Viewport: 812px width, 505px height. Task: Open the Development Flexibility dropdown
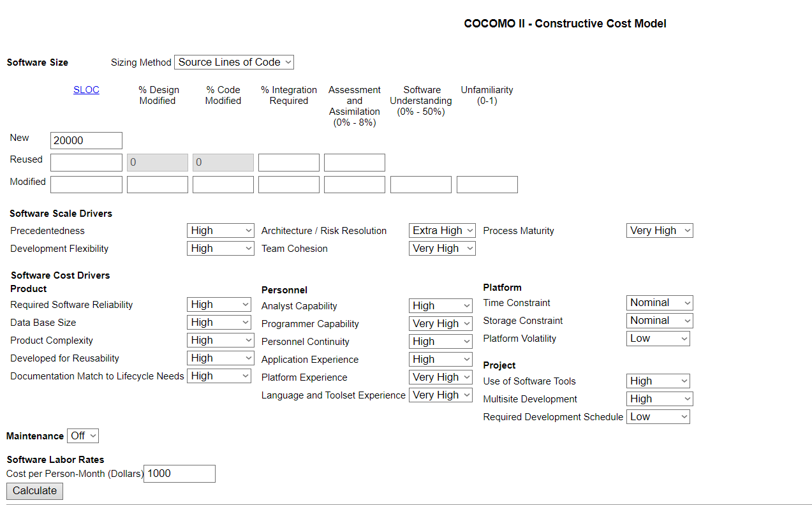click(x=221, y=249)
